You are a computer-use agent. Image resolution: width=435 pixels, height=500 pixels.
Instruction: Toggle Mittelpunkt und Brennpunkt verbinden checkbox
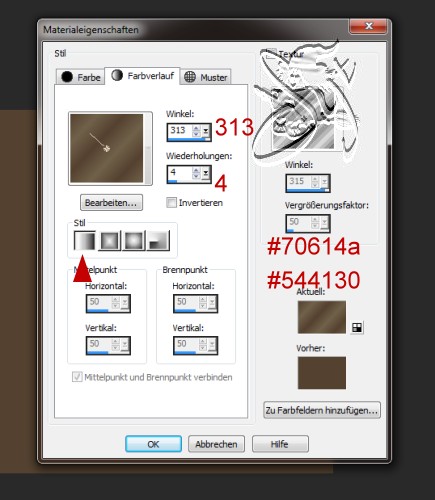click(77, 377)
